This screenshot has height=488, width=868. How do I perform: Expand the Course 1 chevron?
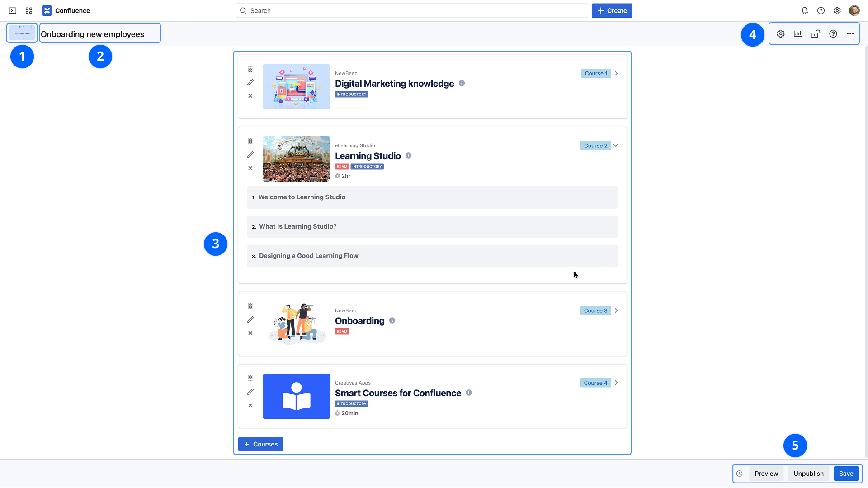616,73
